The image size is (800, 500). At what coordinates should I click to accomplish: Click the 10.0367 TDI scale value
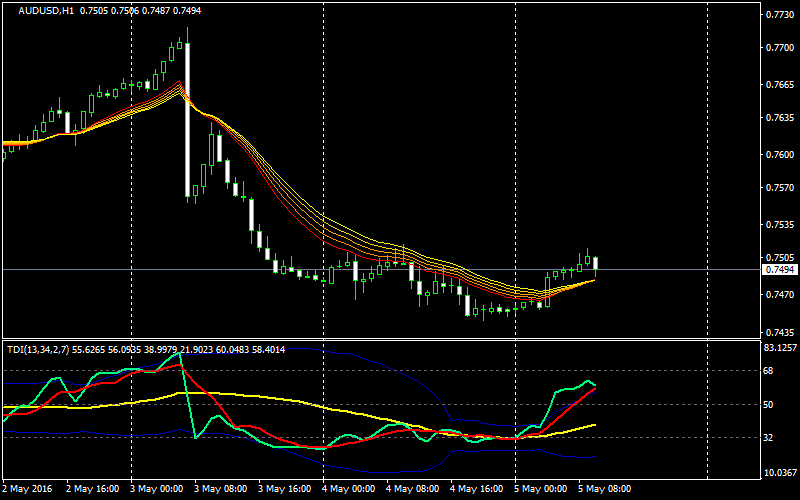(x=779, y=472)
